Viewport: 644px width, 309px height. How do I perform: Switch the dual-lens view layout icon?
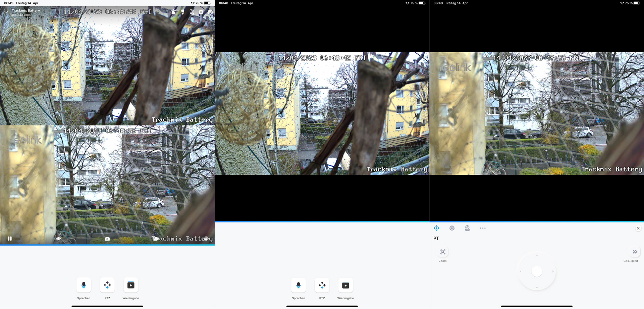[192, 12]
